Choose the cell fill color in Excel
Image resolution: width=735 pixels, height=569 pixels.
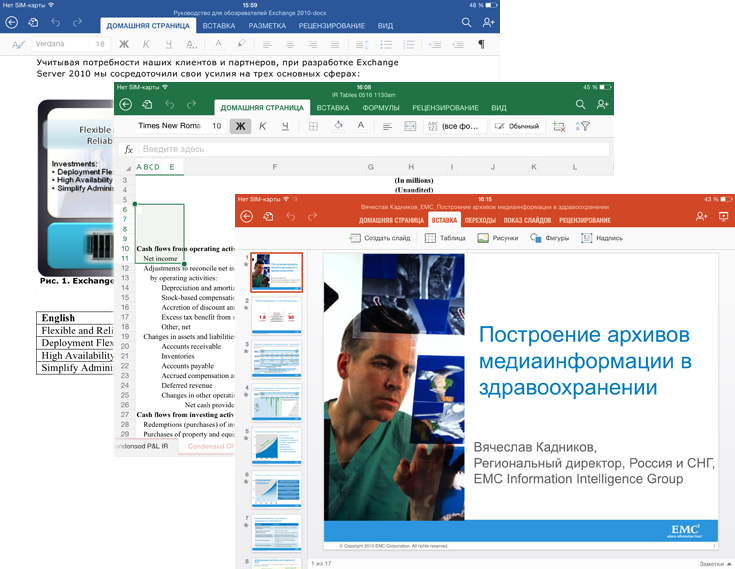coord(338,126)
